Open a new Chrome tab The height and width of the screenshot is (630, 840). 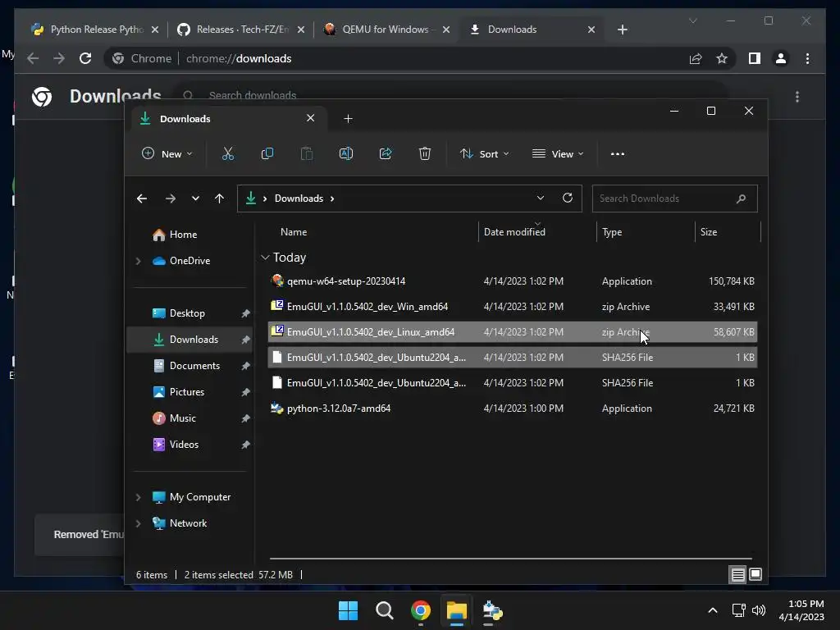click(622, 30)
